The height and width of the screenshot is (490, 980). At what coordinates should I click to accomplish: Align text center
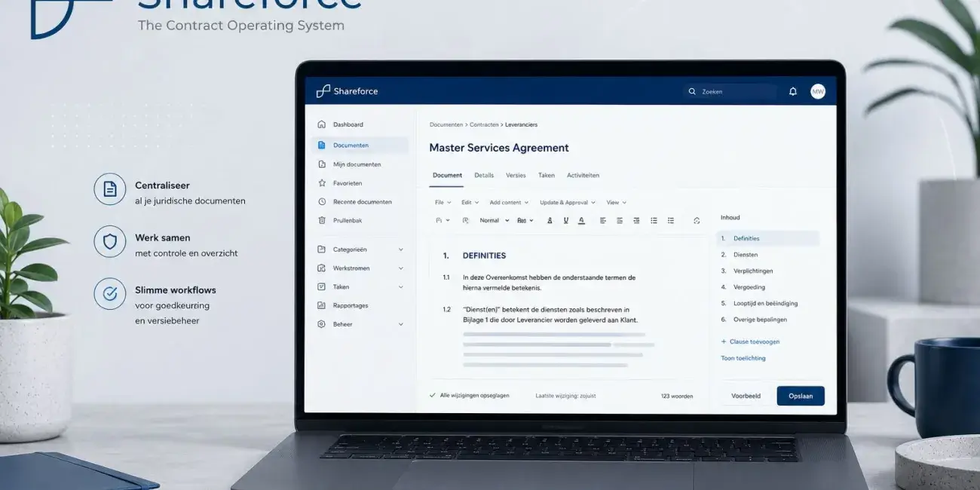click(x=620, y=220)
